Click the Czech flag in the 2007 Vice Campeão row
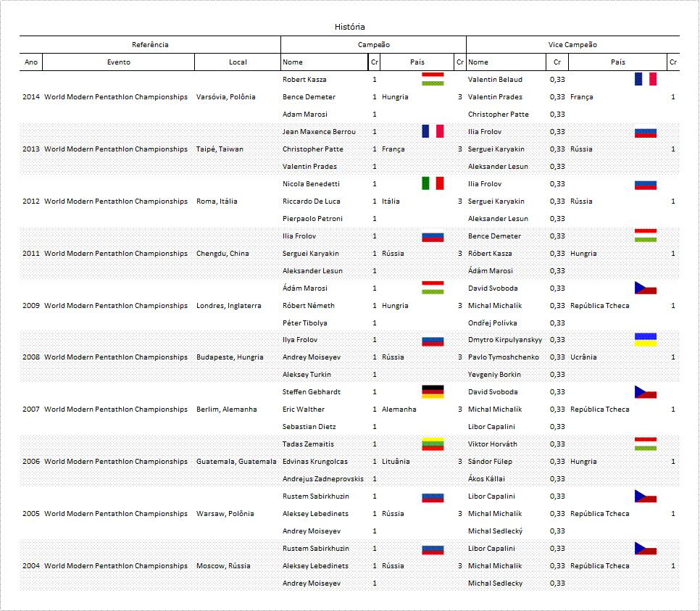This screenshot has width=700, height=611. (646, 391)
